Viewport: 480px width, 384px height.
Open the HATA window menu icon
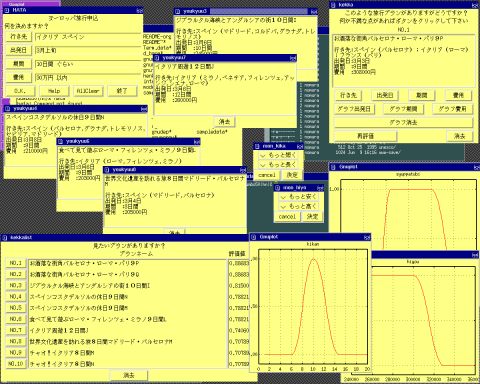[6, 10]
